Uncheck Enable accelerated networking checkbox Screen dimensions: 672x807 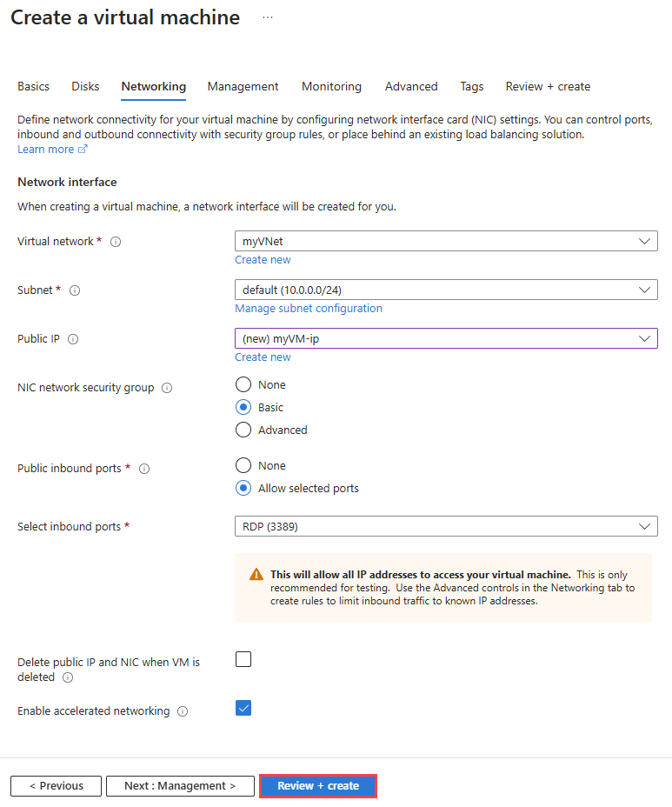pos(243,708)
